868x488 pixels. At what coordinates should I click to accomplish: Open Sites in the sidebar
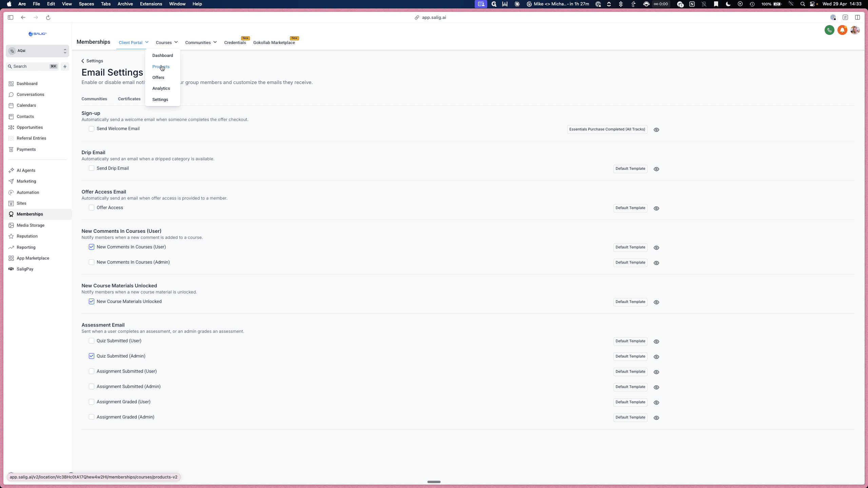pos(21,203)
